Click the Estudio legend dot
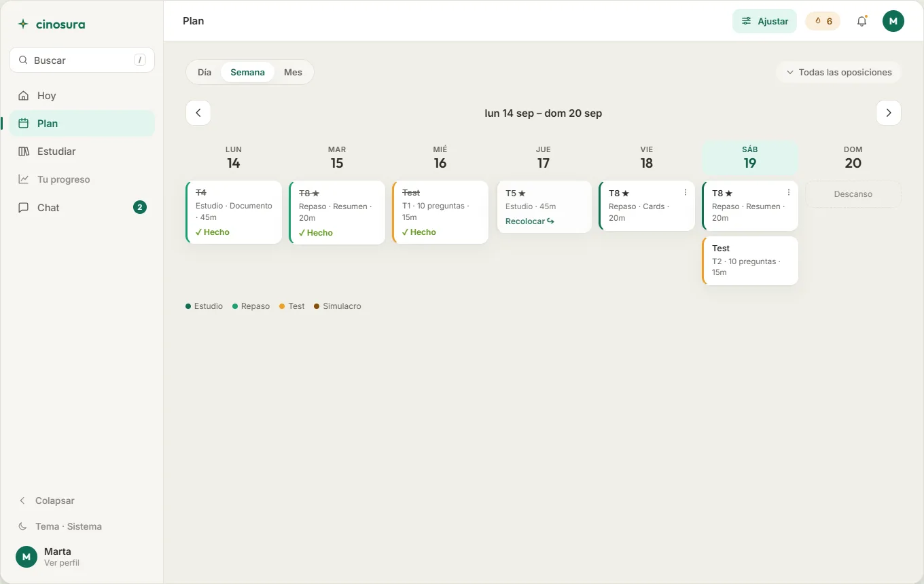The width and height of the screenshot is (924, 584). coord(188,306)
